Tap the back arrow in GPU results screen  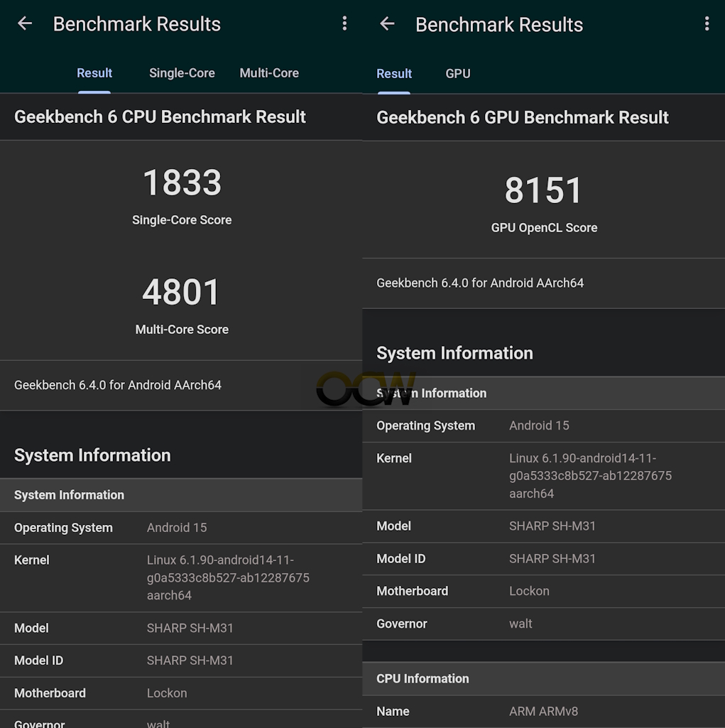(x=387, y=23)
